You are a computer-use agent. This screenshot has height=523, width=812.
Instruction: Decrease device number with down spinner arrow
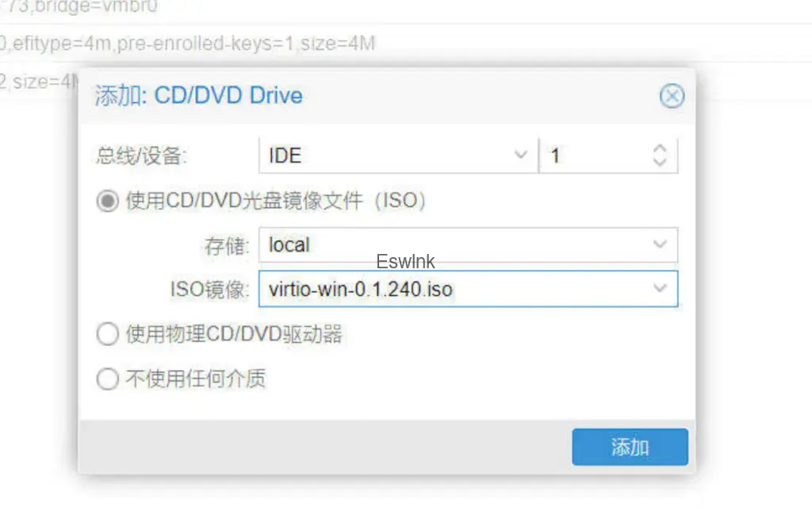tap(659, 162)
